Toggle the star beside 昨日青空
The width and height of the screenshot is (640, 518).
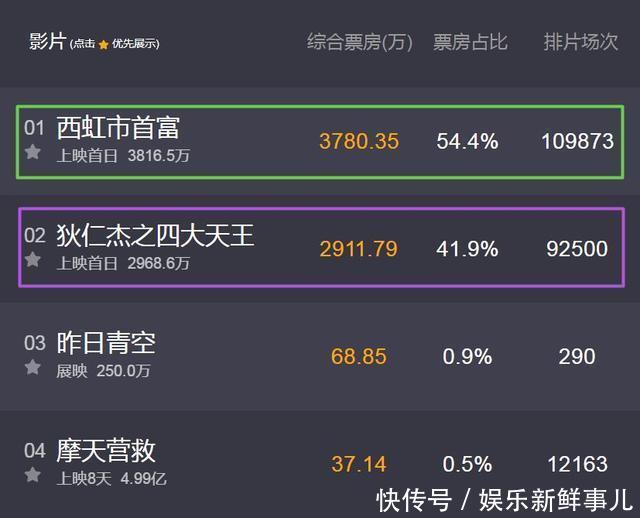33,367
